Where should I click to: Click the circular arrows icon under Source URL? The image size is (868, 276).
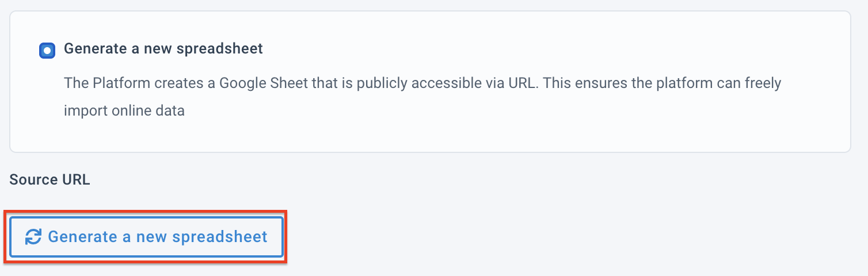click(x=33, y=237)
